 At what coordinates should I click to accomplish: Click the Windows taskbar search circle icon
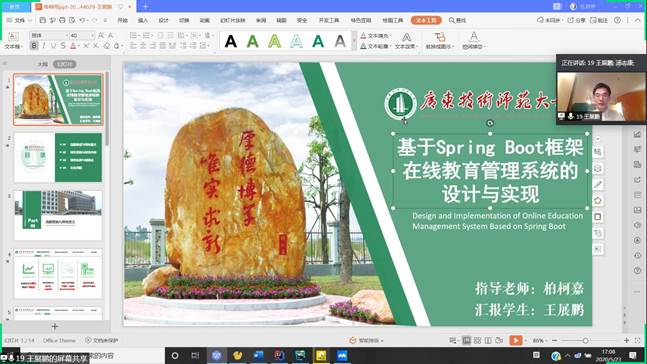click(175, 355)
